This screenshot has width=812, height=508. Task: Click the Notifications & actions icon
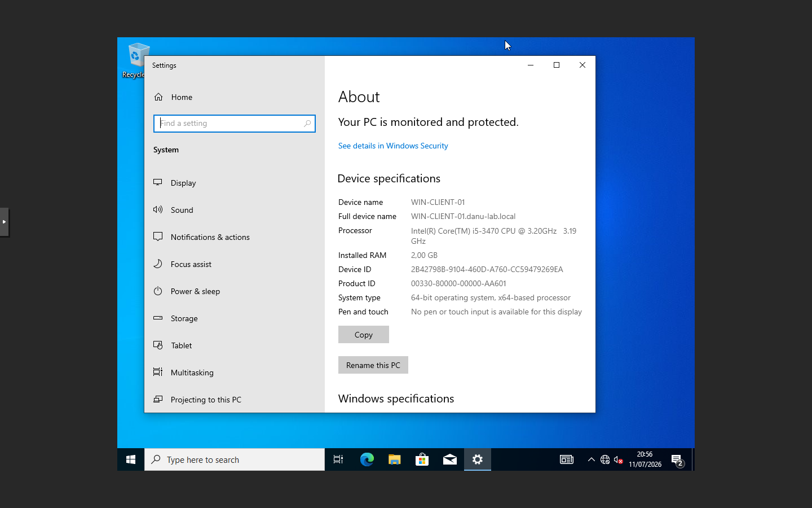pos(158,237)
